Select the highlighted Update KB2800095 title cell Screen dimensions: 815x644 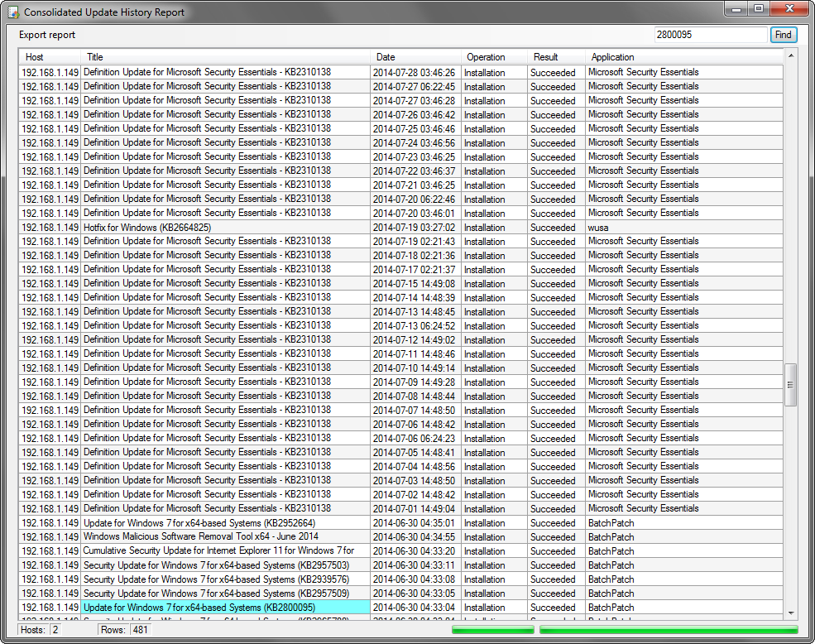[225, 608]
